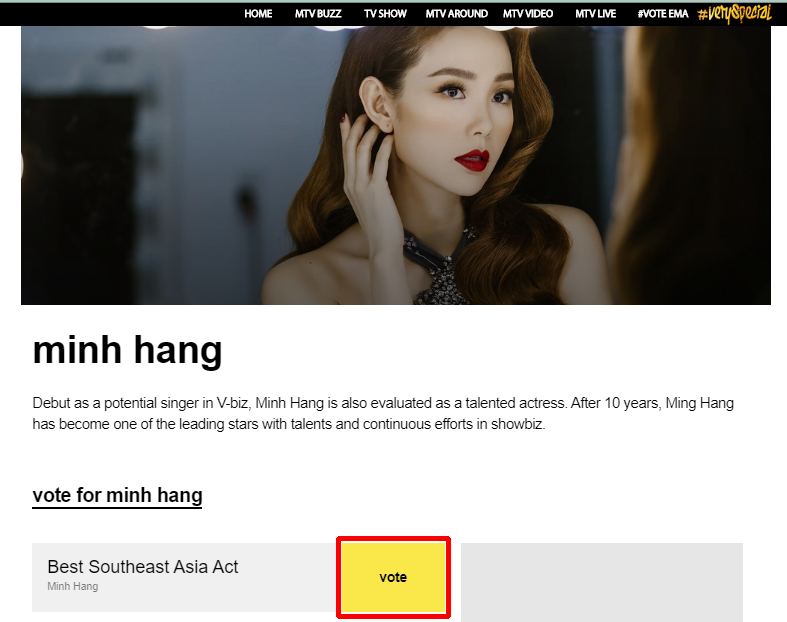Click the #verySpecial logo
The width and height of the screenshot is (787, 622).
click(734, 14)
